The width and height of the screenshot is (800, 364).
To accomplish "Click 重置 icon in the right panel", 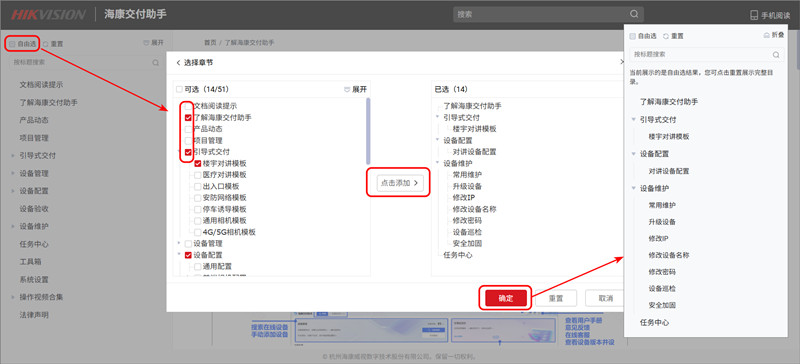I will [x=665, y=36].
